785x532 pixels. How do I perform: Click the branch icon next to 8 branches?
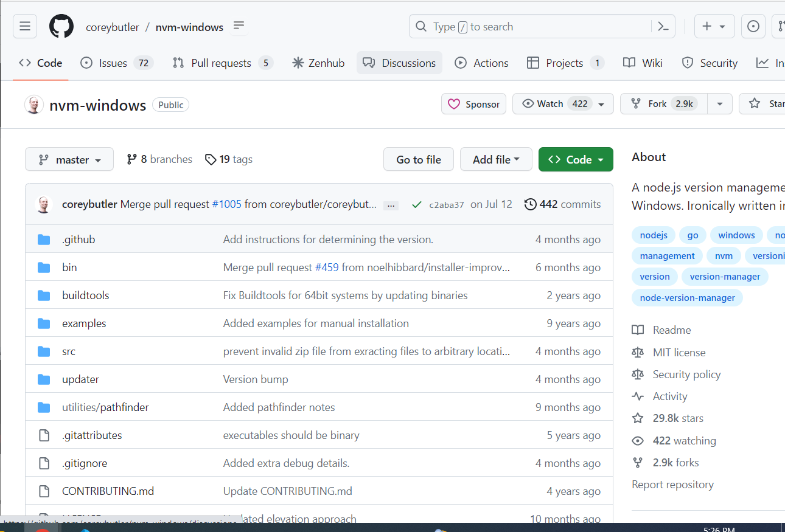point(131,159)
